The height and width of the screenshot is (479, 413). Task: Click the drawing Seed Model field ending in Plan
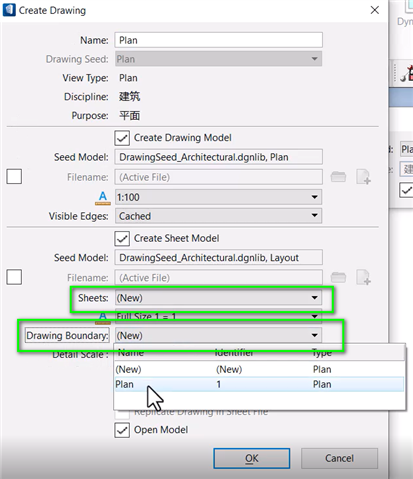coord(218,157)
